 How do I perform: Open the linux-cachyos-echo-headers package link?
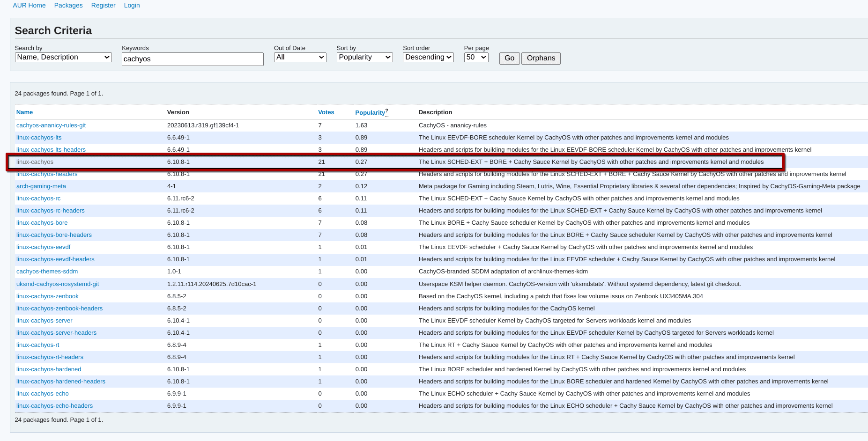54,406
